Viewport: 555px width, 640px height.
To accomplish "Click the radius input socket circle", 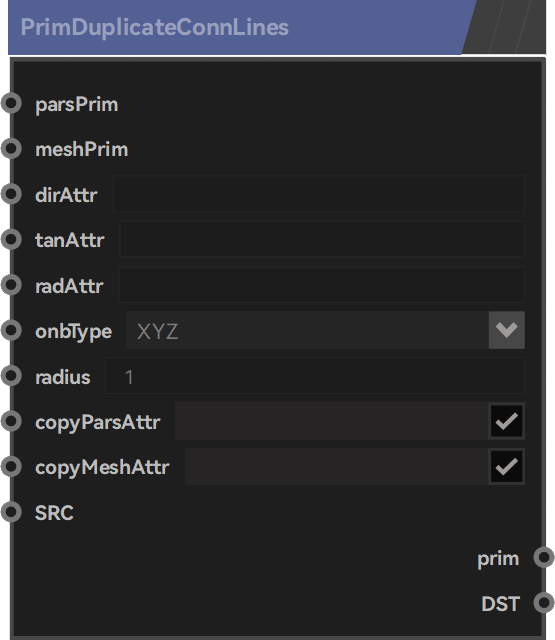I will (x=11, y=376).
